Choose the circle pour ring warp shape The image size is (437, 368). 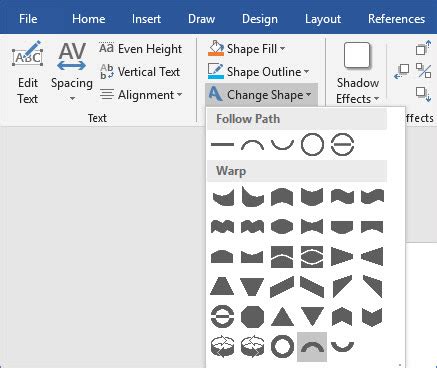[282, 347]
